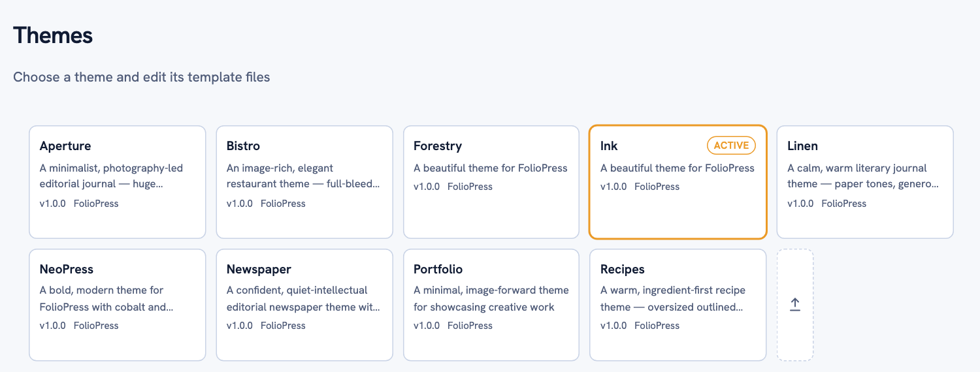
Task: Click the upload theme arrow icon
Action: click(x=795, y=305)
